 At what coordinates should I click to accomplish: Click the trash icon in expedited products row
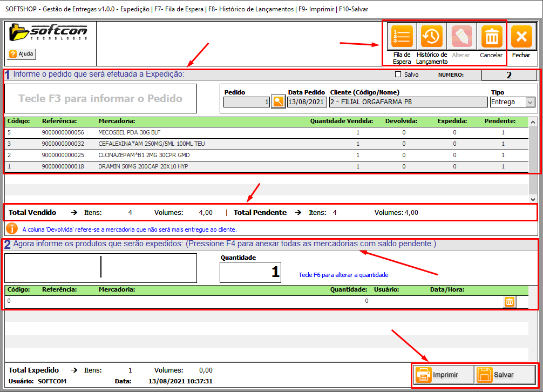[510, 302]
